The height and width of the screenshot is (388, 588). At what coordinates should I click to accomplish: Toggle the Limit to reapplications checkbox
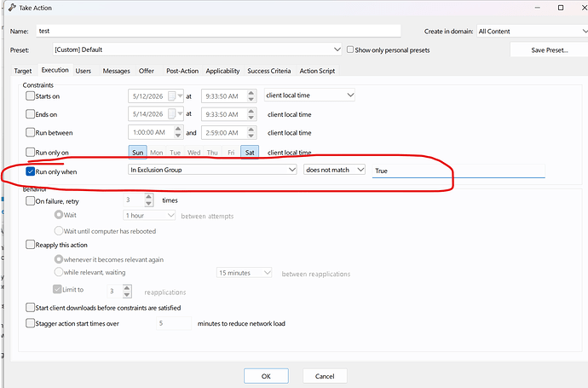point(57,289)
